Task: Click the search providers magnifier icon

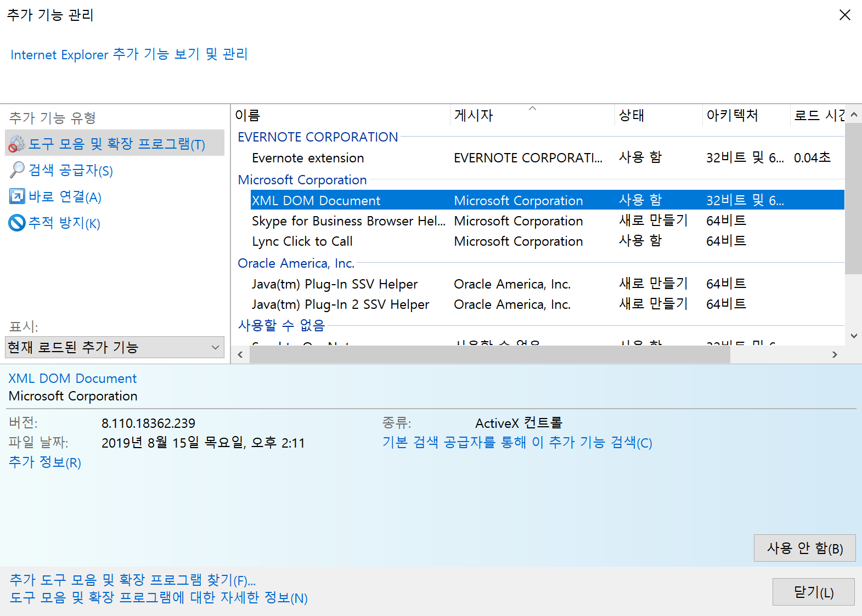Action: [x=17, y=170]
